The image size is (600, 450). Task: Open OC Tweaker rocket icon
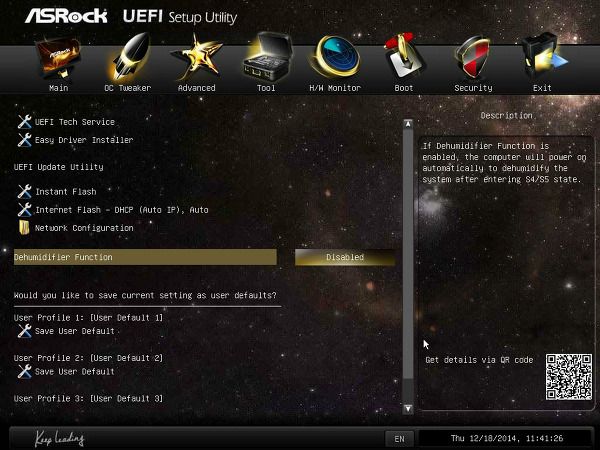pos(129,57)
